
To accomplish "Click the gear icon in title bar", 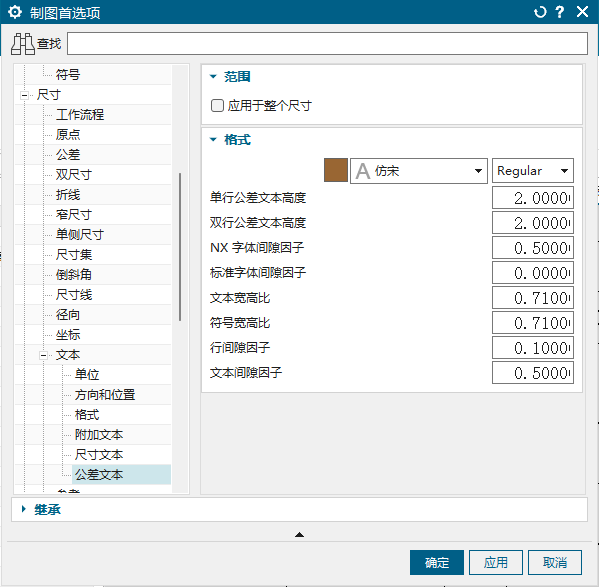I will click(15, 12).
